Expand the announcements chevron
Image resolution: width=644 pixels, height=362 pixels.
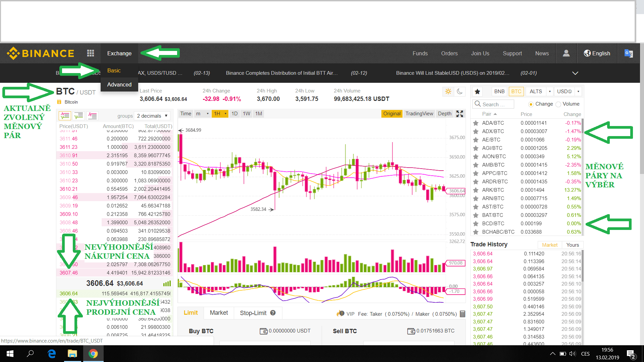coord(575,73)
